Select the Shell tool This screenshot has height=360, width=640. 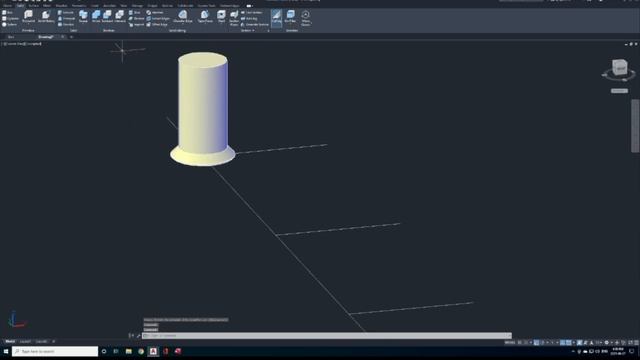[221, 17]
